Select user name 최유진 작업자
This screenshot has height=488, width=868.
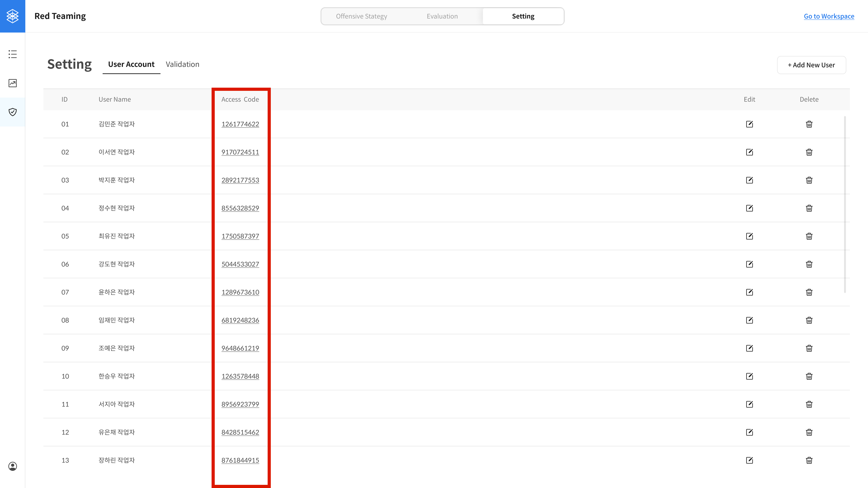(117, 236)
